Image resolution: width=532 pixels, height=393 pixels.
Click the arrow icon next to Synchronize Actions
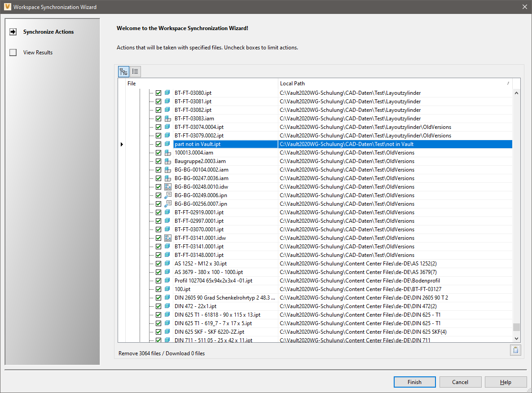click(x=13, y=31)
